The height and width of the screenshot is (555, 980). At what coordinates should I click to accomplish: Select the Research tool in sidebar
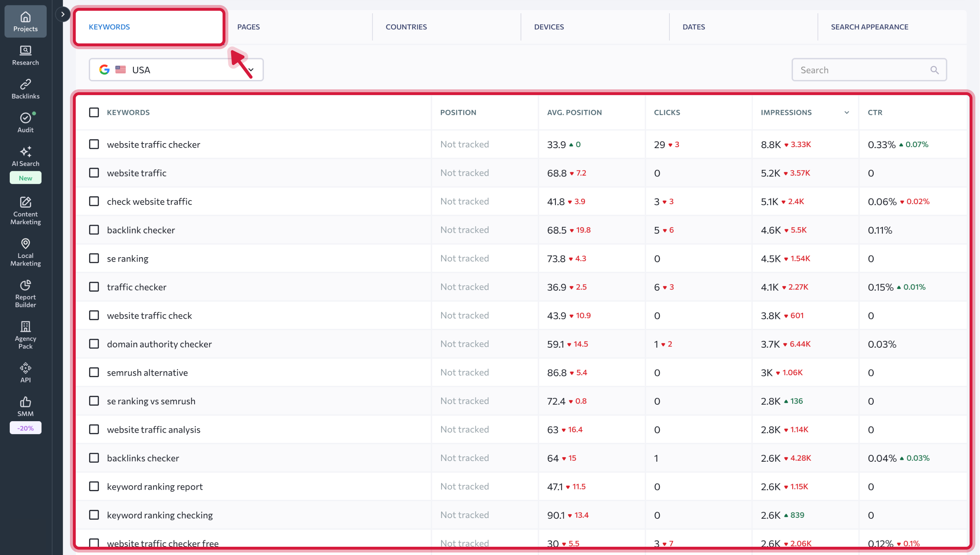[25, 55]
